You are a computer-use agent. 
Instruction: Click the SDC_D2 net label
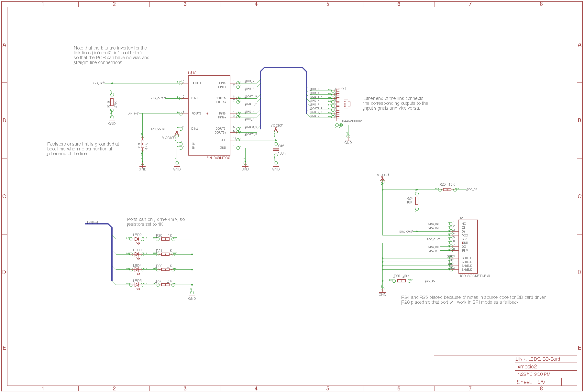(434, 224)
